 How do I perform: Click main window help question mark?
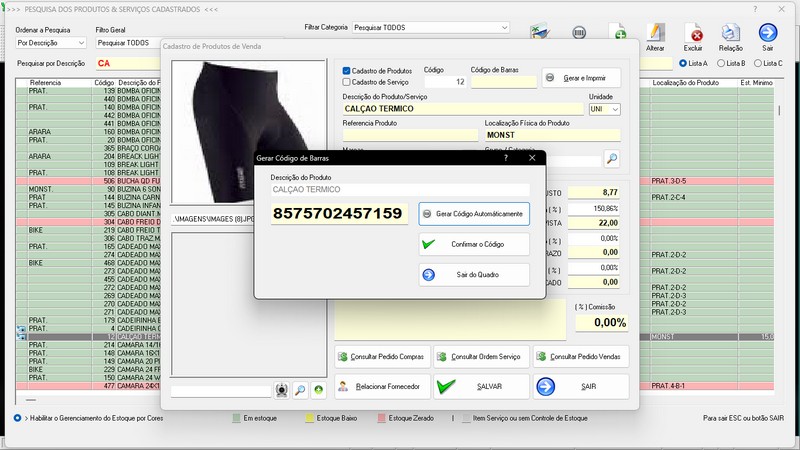[x=755, y=9]
